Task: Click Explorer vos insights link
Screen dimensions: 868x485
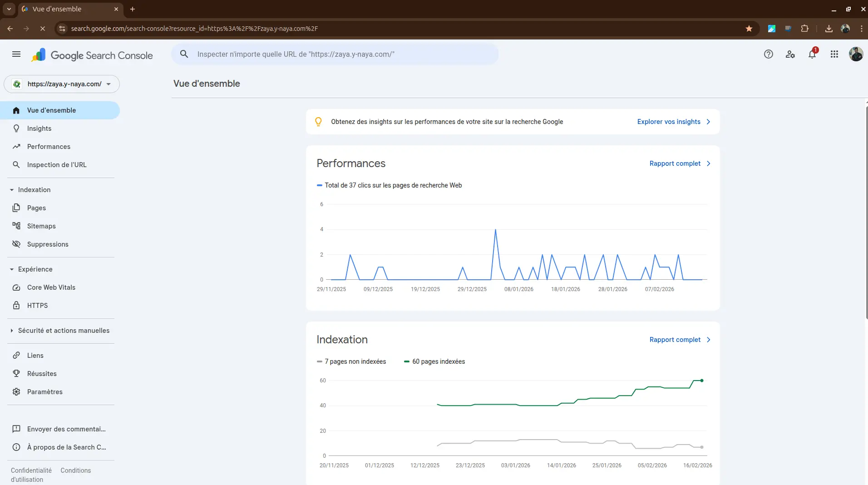Action: pyautogui.click(x=673, y=122)
